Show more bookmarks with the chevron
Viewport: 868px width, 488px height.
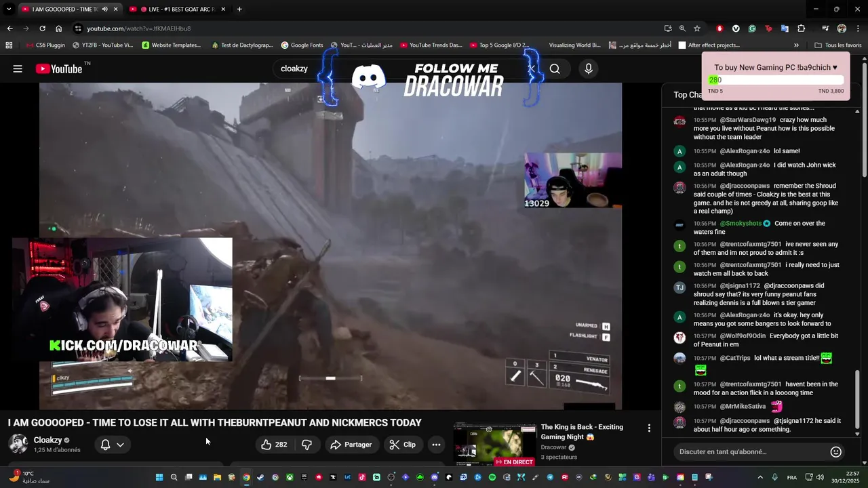[x=796, y=45]
